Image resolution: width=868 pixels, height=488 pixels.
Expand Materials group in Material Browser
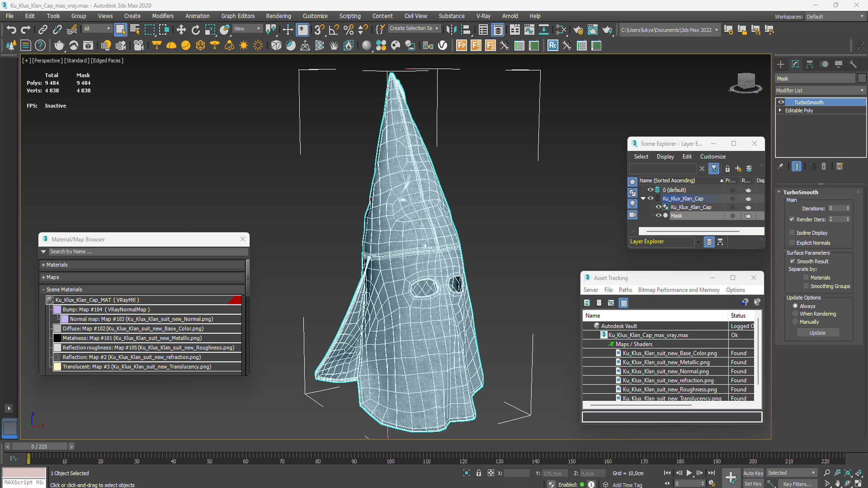[x=43, y=265]
